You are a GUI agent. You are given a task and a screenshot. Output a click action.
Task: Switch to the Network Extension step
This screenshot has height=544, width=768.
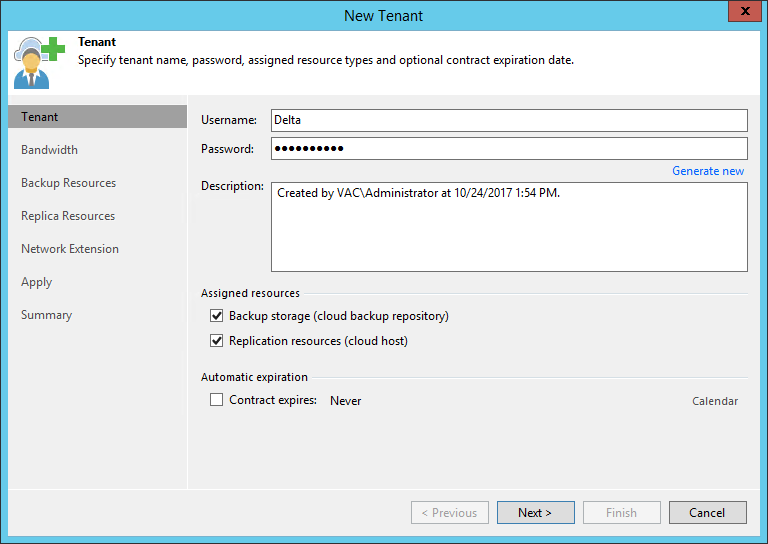[70, 249]
